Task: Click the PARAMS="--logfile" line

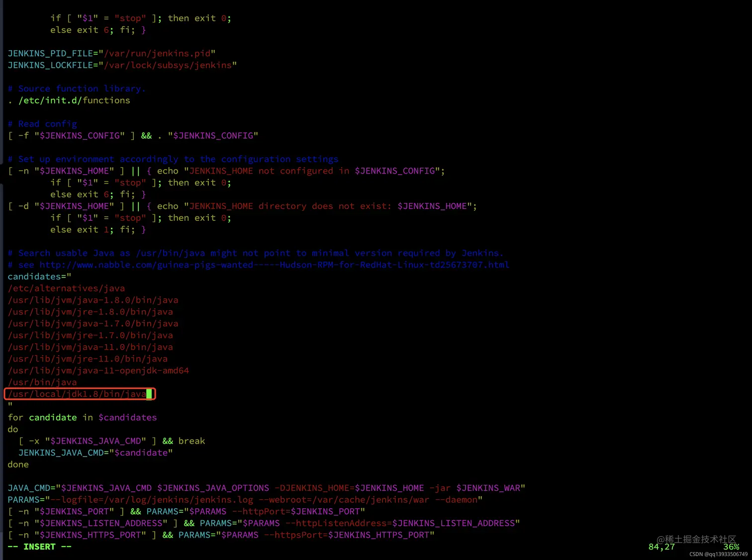Action: coord(245,500)
